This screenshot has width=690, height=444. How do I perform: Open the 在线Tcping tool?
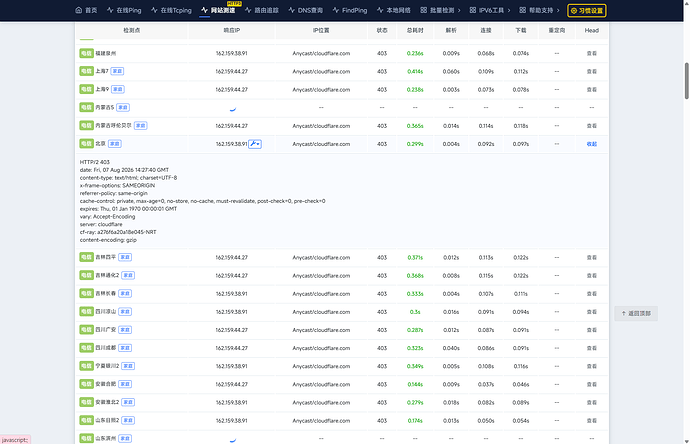tap(171, 10)
